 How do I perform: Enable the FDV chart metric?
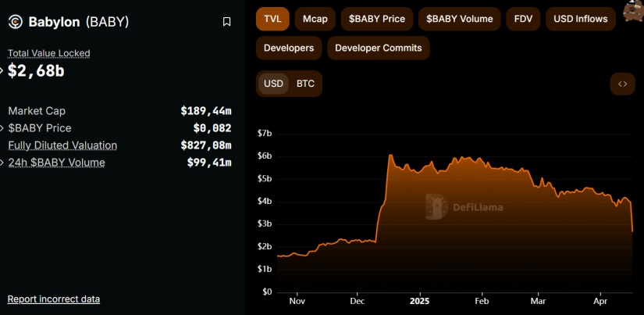(x=521, y=19)
